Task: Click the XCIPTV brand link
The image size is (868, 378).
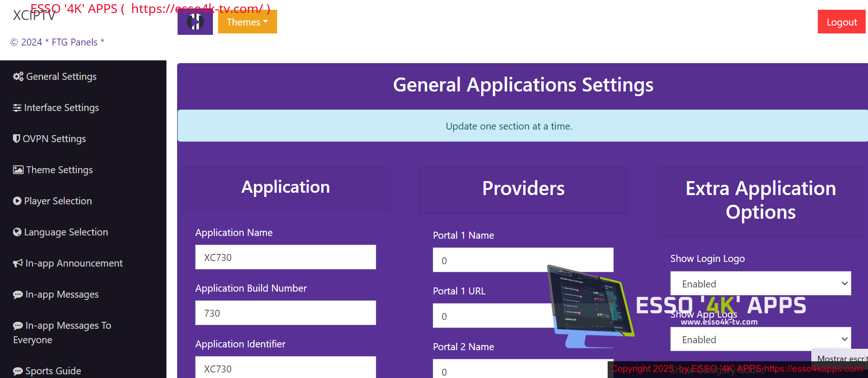Action: point(34,16)
